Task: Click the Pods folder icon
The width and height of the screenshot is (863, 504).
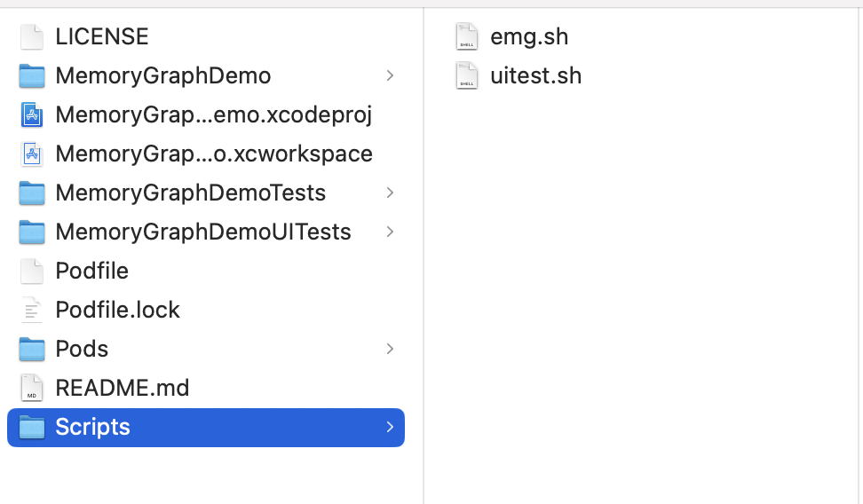Action: (32, 349)
